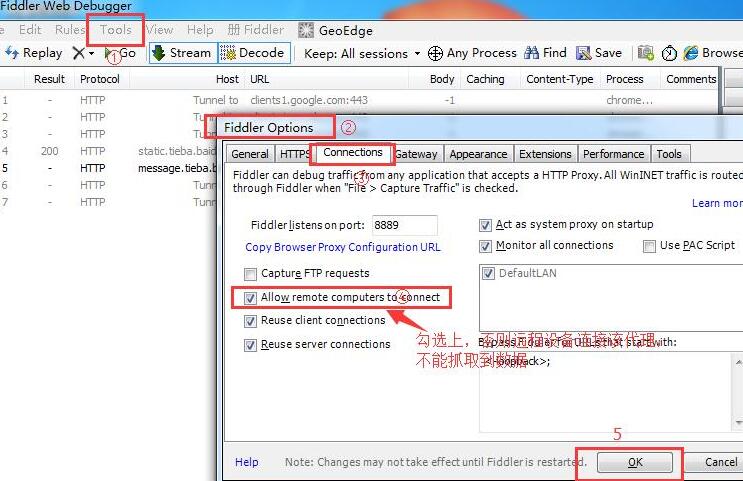Open the Rules menu
Screen dimensions: 743x481
(70, 30)
